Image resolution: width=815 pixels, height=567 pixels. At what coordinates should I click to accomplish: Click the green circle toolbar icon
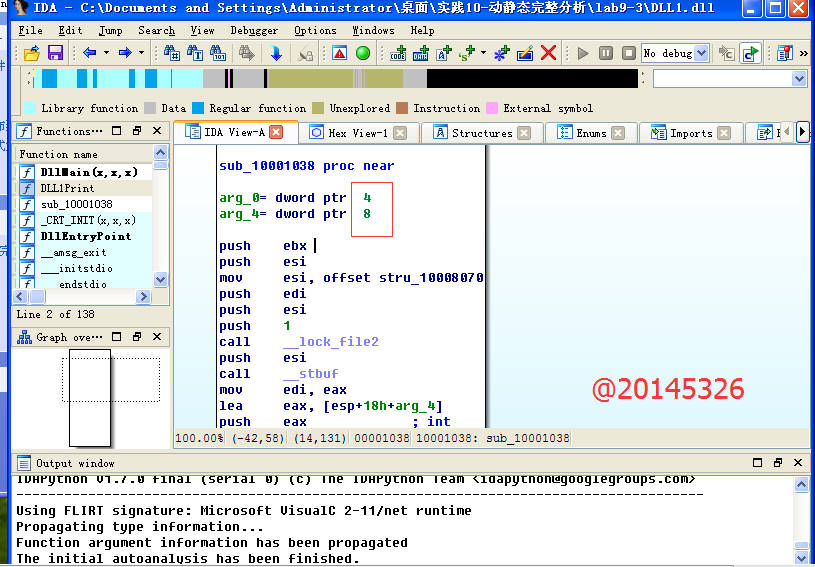coord(363,53)
